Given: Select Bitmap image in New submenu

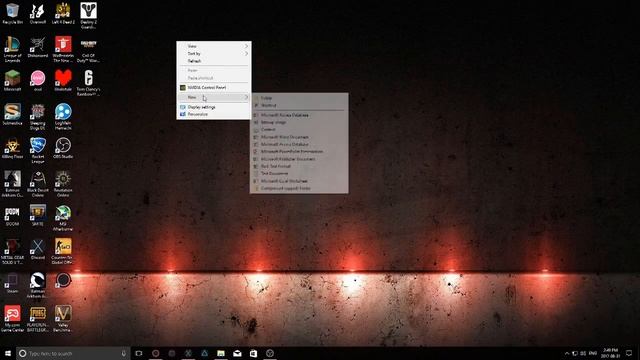Looking at the screenshot, I should [299, 122].
